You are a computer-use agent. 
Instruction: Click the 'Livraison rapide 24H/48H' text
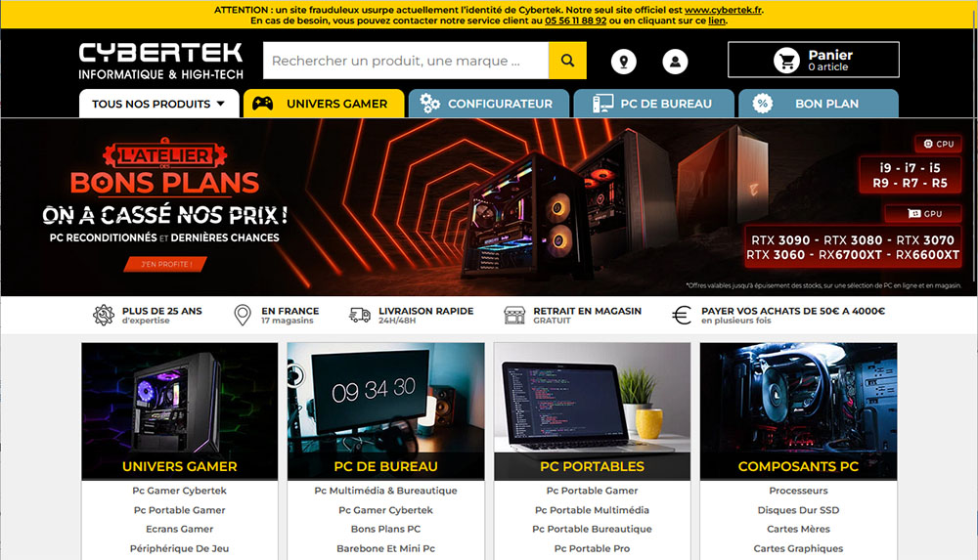[426, 315]
